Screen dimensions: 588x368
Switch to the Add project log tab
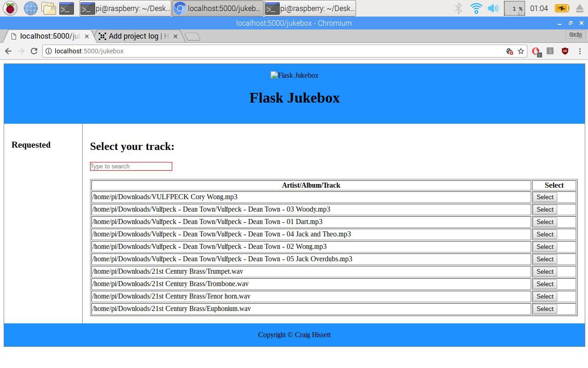pyautogui.click(x=138, y=36)
